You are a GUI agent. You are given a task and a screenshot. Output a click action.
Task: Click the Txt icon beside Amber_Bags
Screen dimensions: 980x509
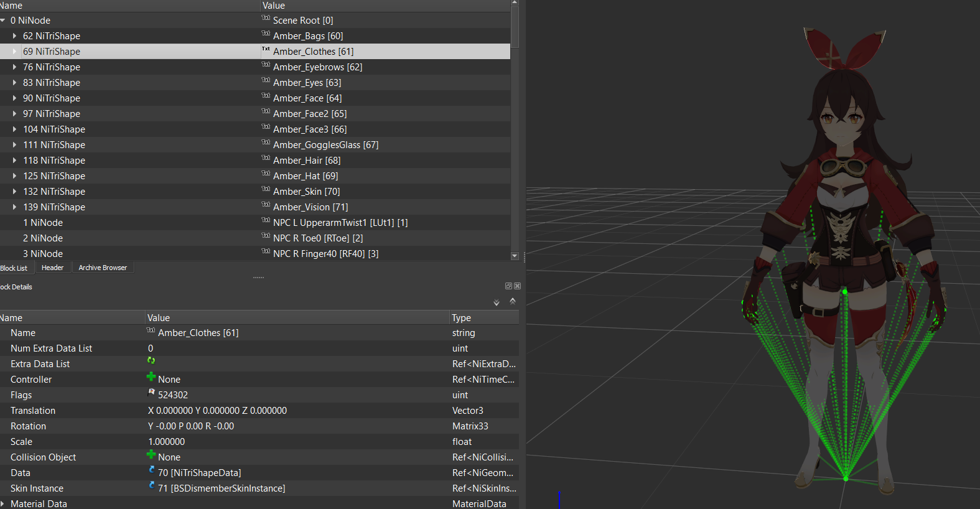266,33
